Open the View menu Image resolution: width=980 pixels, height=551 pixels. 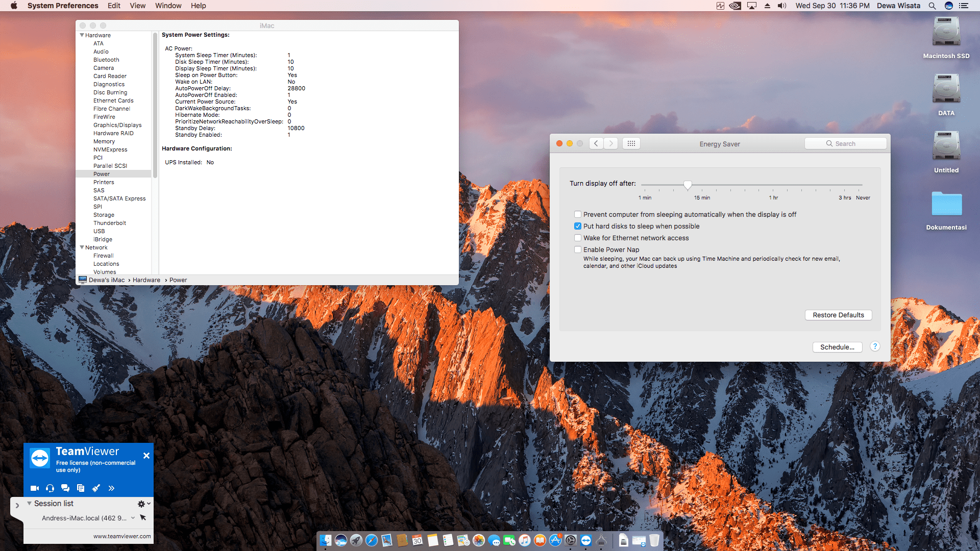click(x=137, y=6)
